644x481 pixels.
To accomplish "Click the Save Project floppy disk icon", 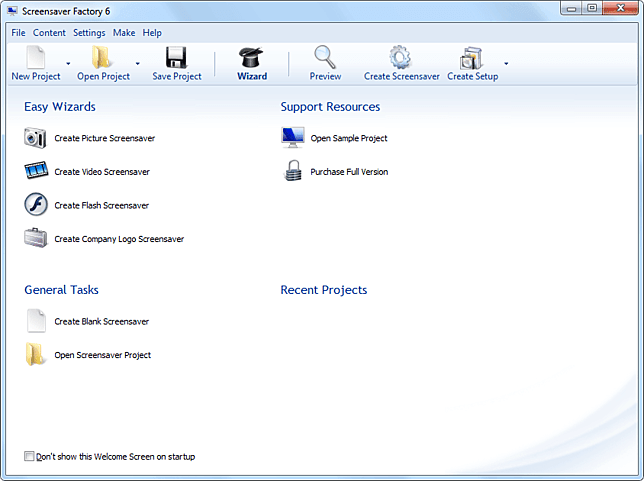I will click(x=176, y=57).
